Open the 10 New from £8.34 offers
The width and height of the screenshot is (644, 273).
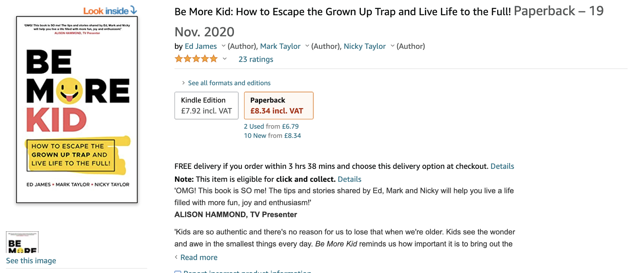click(x=272, y=136)
